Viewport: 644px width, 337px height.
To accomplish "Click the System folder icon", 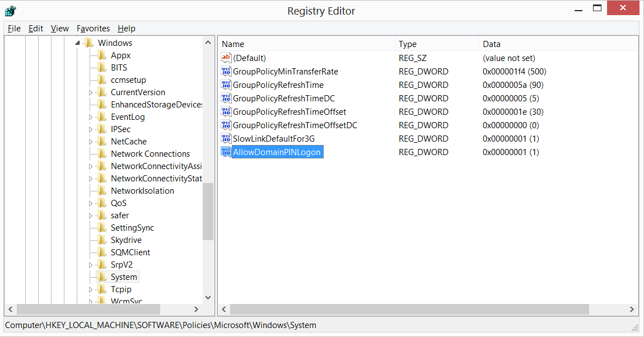I will pos(102,277).
